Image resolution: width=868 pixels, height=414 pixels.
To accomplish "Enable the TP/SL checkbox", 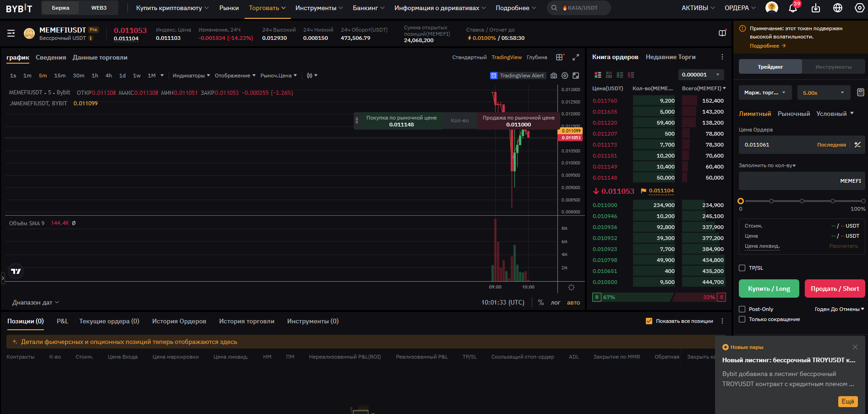I will pyautogui.click(x=742, y=268).
